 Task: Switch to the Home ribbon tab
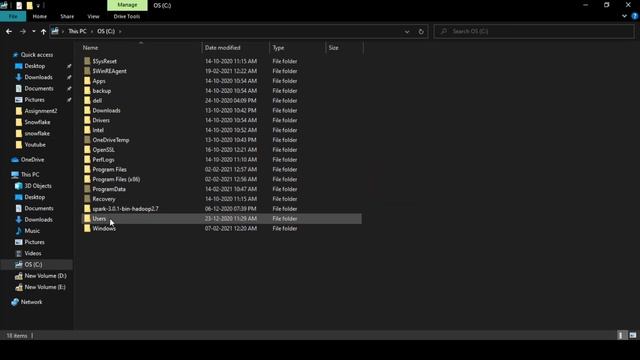(40, 16)
